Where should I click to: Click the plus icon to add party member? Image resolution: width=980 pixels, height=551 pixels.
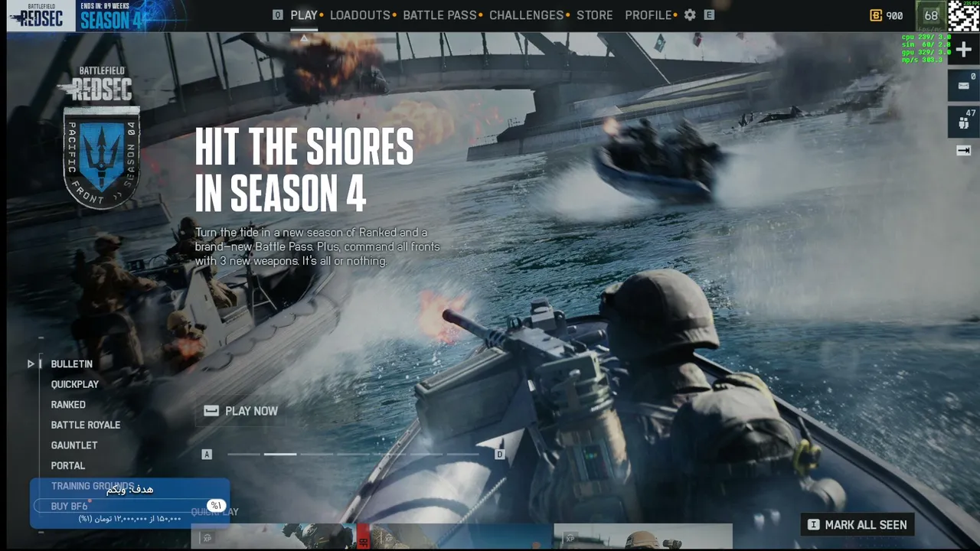point(963,50)
